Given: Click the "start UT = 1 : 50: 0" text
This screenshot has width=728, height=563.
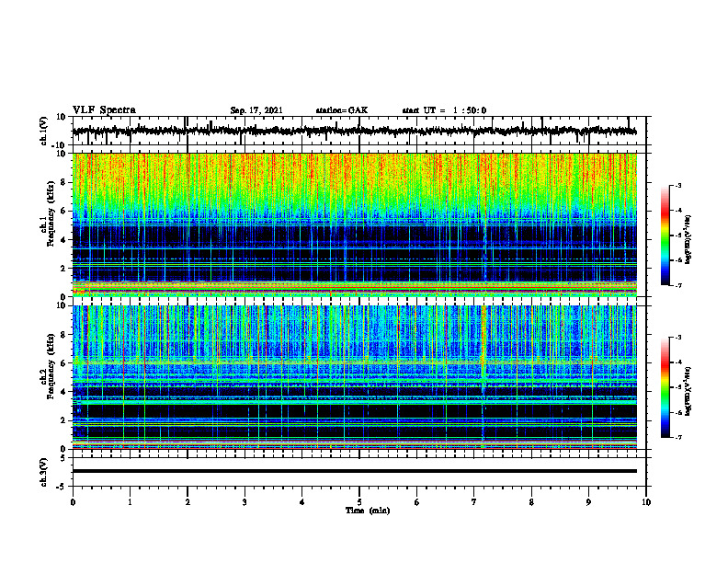Looking at the screenshot, I should click(444, 110).
